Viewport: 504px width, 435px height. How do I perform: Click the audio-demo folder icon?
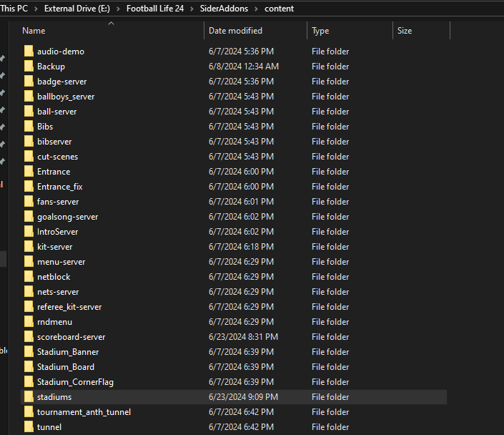coord(29,52)
